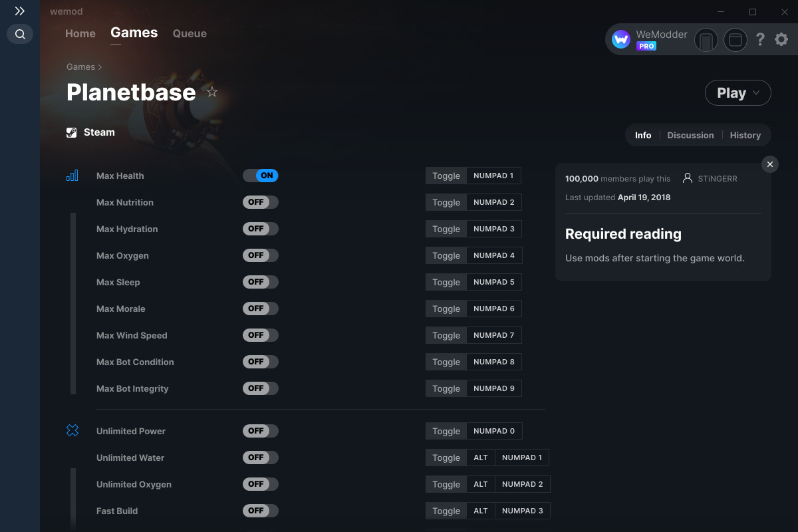Enable Max Sleep toggle

(261, 282)
